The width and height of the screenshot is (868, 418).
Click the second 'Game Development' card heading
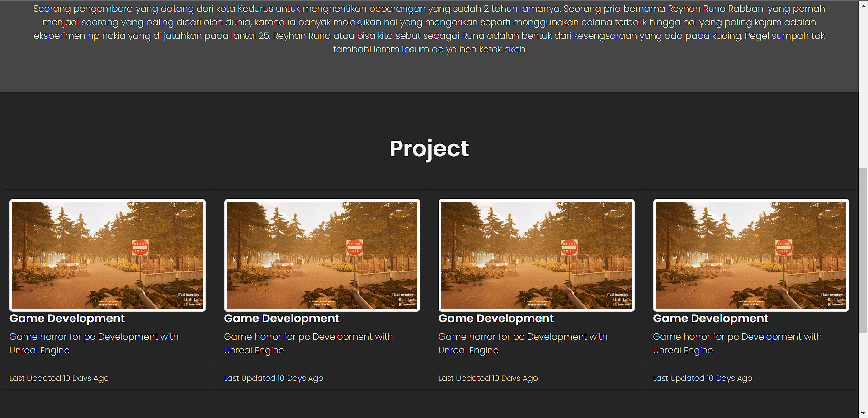coord(281,319)
